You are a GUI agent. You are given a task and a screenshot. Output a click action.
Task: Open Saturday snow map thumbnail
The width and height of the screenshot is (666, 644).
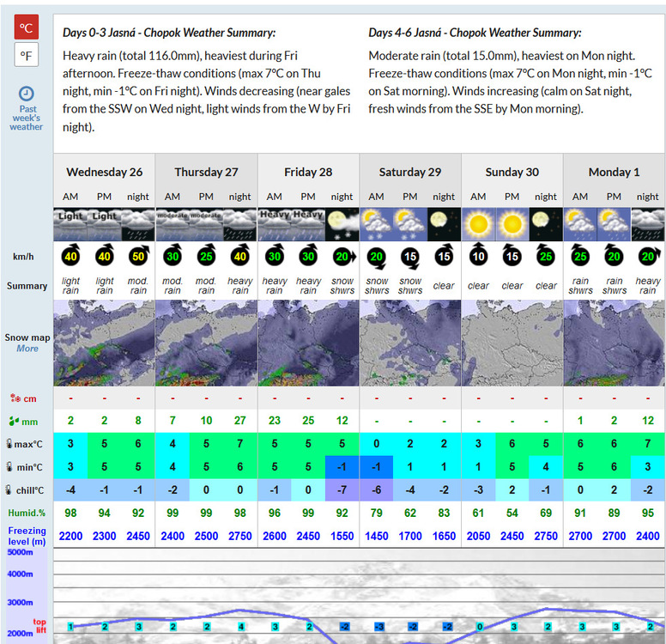tap(410, 343)
